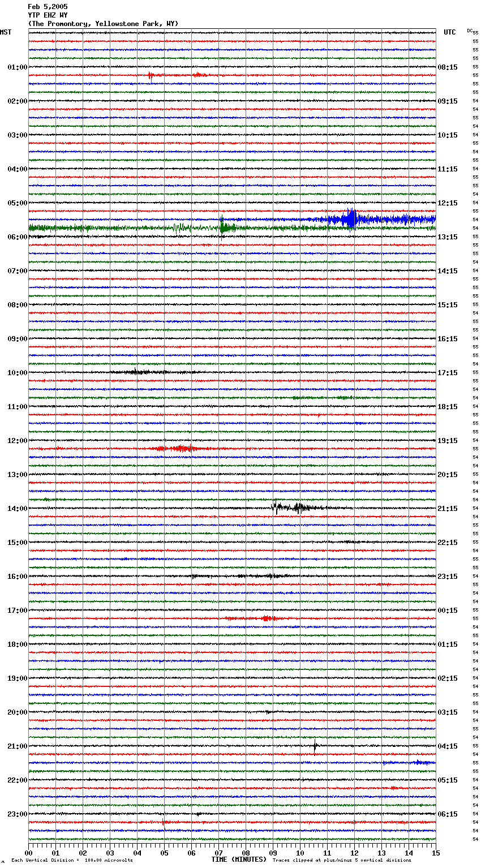The image size is (481, 868).
Task: Click the 23:15 UTC time label
Action: tap(448, 577)
